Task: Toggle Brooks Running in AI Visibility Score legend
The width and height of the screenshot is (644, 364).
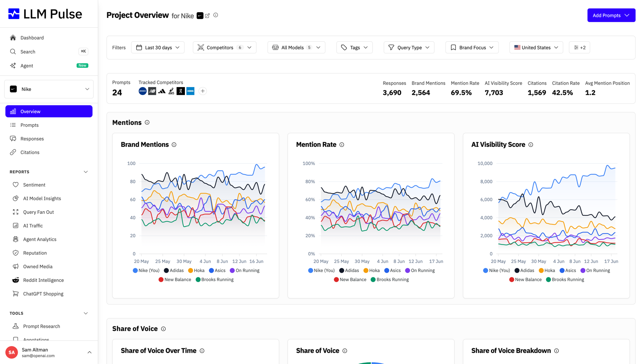Action: pyautogui.click(x=565, y=280)
